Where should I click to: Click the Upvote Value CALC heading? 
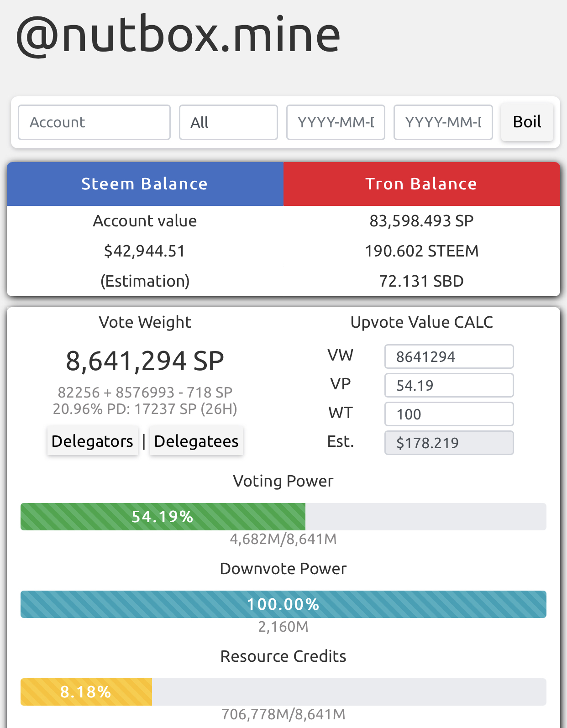pyautogui.click(x=422, y=322)
